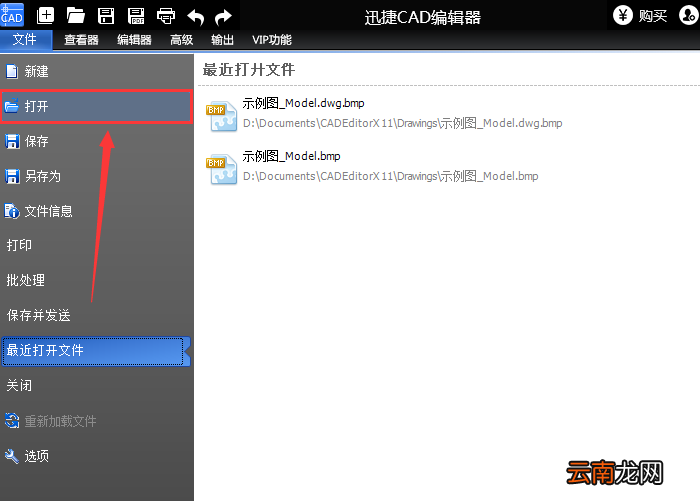
Task: Save the drawing with the floppy disk icon
Action: (106, 16)
